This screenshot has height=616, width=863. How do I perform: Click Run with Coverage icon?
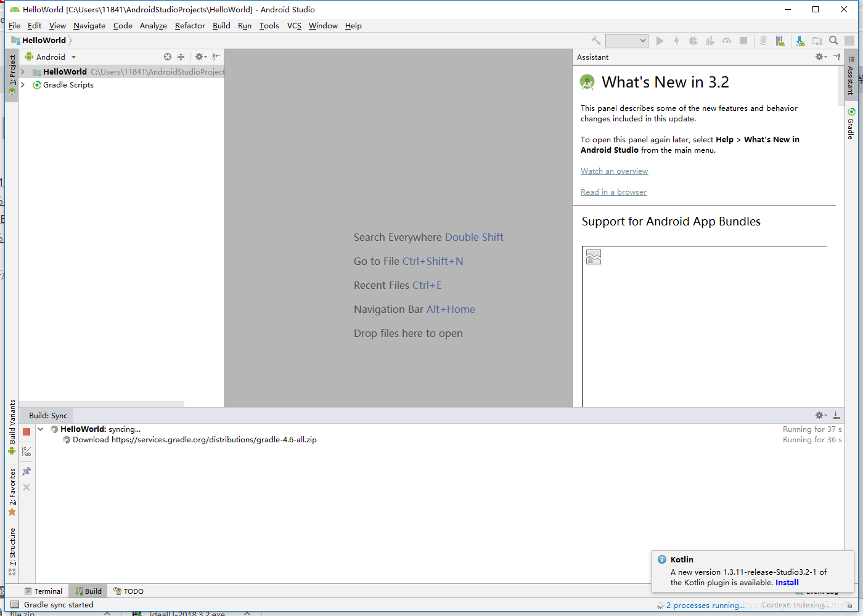(x=710, y=41)
